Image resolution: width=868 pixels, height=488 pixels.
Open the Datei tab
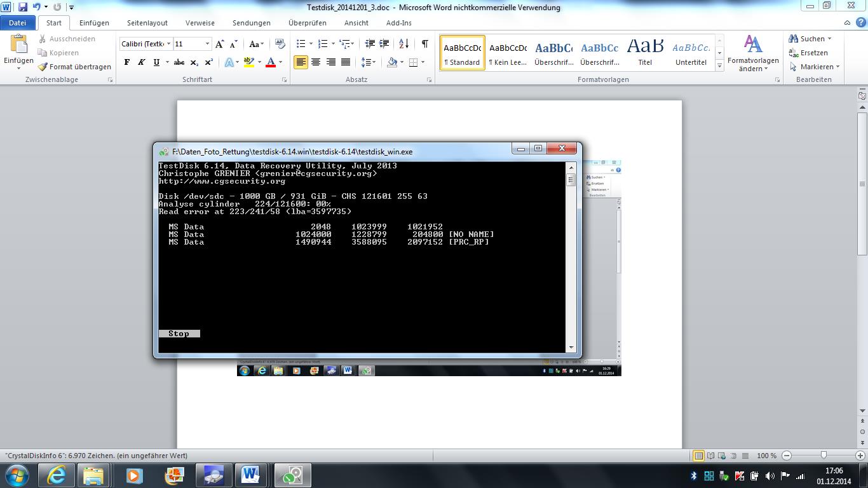[x=18, y=23]
